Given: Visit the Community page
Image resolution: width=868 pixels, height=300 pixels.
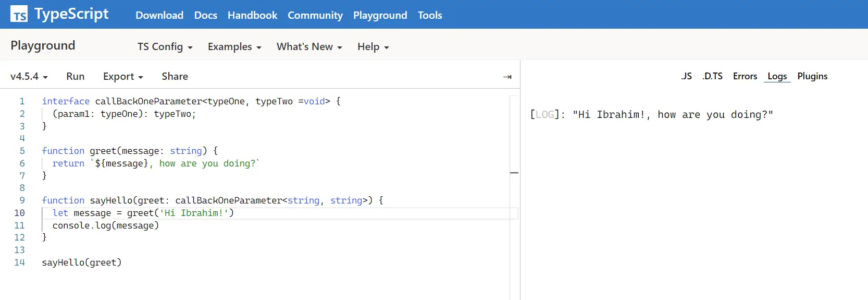Looking at the screenshot, I should (x=315, y=15).
